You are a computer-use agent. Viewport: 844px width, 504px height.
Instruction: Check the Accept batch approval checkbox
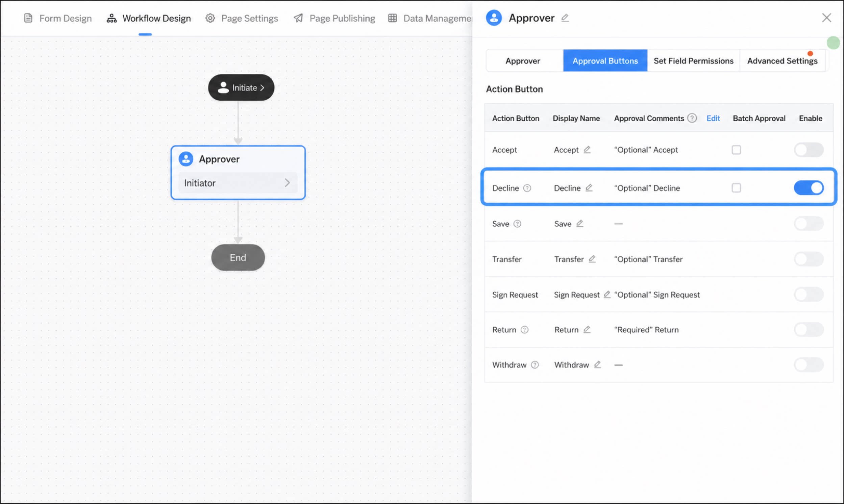(736, 150)
